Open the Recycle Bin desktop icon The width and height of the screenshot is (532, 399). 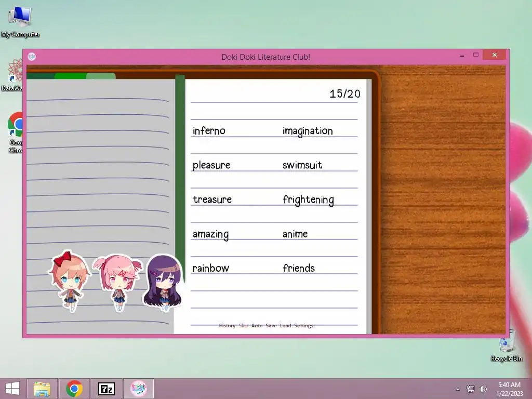[507, 345]
